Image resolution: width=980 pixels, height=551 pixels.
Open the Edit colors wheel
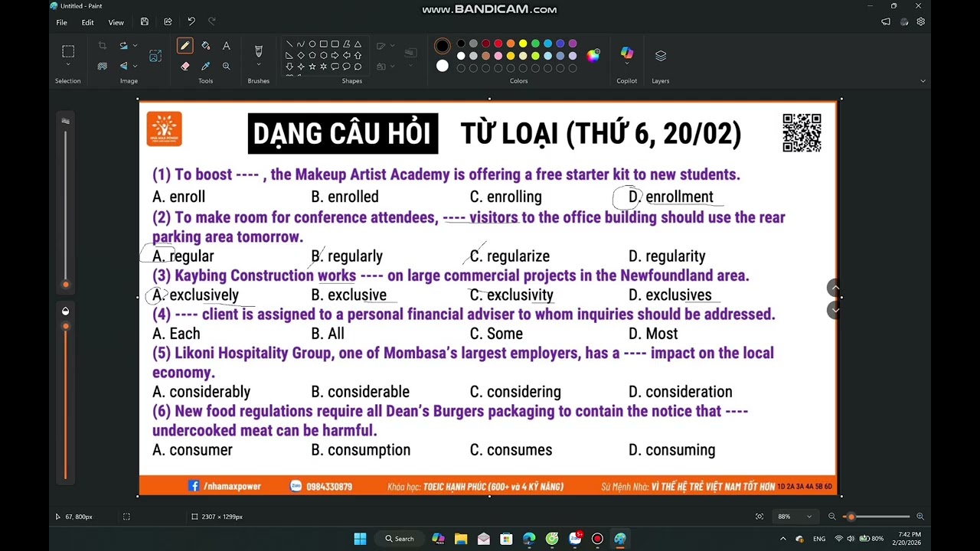tap(593, 55)
